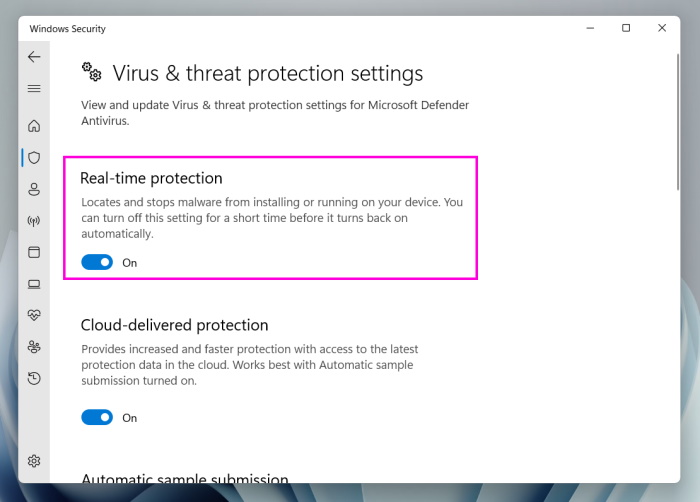This screenshot has width=700, height=502.
Task: Select Virus & threat protection shield icon
Action: tap(34, 157)
